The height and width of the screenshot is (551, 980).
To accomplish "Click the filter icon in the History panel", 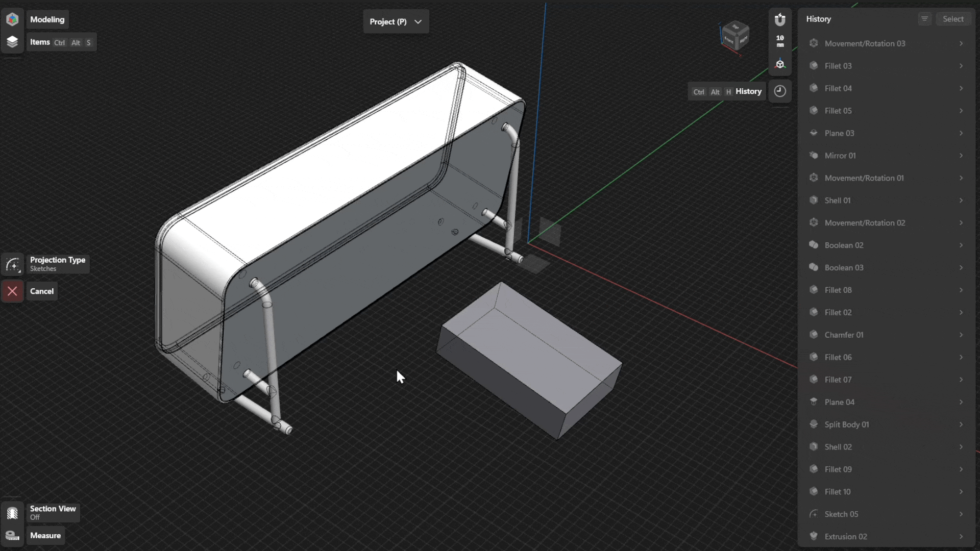I will click(924, 18).
